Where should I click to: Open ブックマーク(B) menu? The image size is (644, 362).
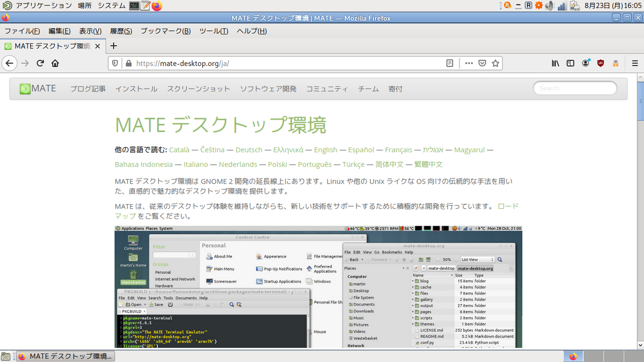click(x=166, y=31)
